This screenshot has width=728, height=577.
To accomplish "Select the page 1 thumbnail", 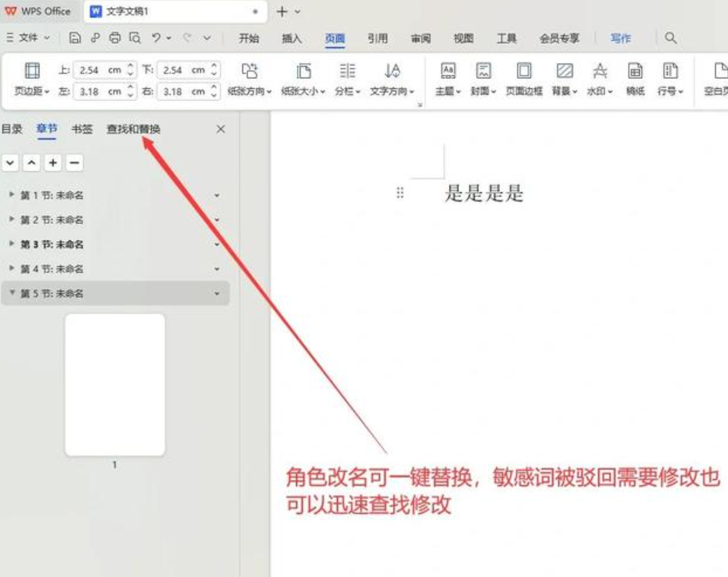I will (115, 385).
